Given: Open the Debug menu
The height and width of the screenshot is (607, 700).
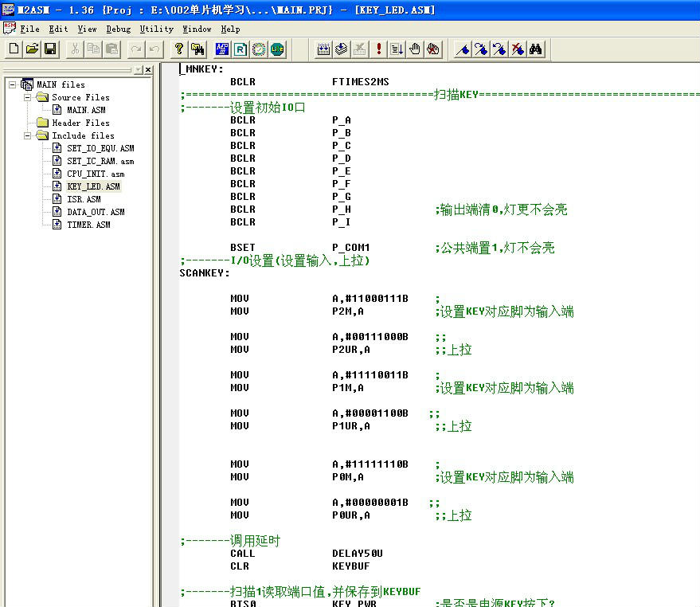Looking at the screenshot, I should pos(119,29).
